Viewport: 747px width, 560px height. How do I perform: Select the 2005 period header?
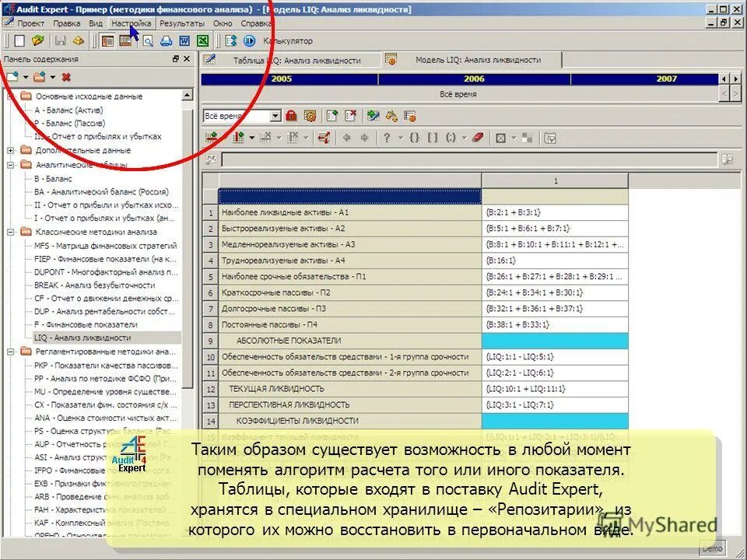(289, 79)
